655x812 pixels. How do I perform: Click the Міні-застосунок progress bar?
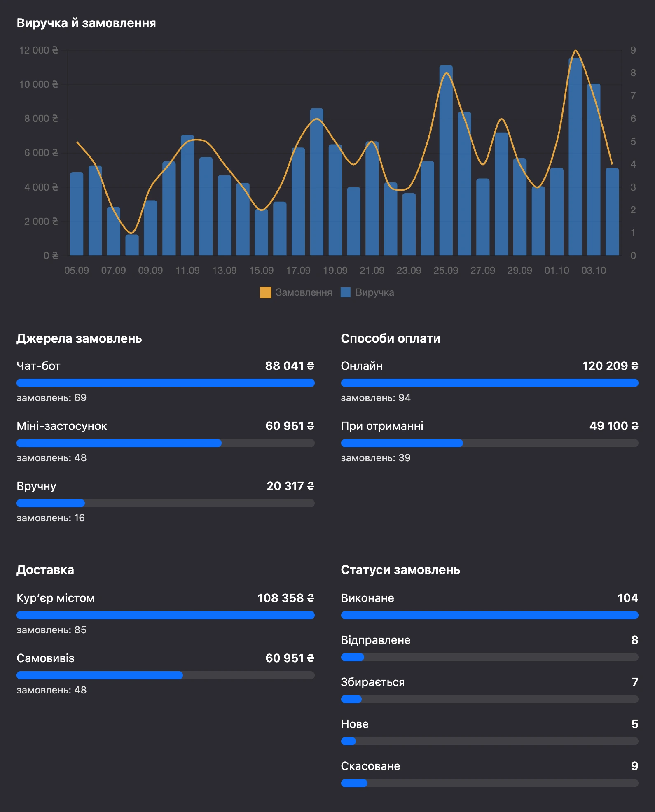166,443
